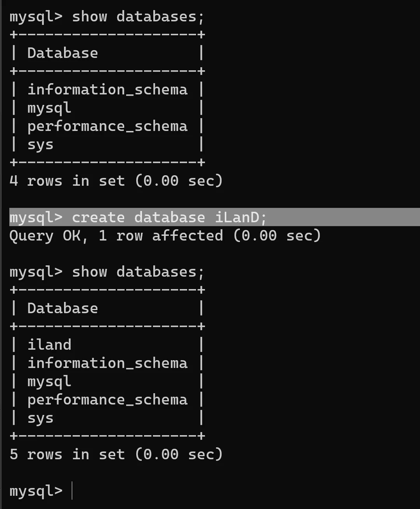The height and width of the screenshot is (509, 420).
Task: Click 'Database' header in the second table
Action: coord(62,309)
